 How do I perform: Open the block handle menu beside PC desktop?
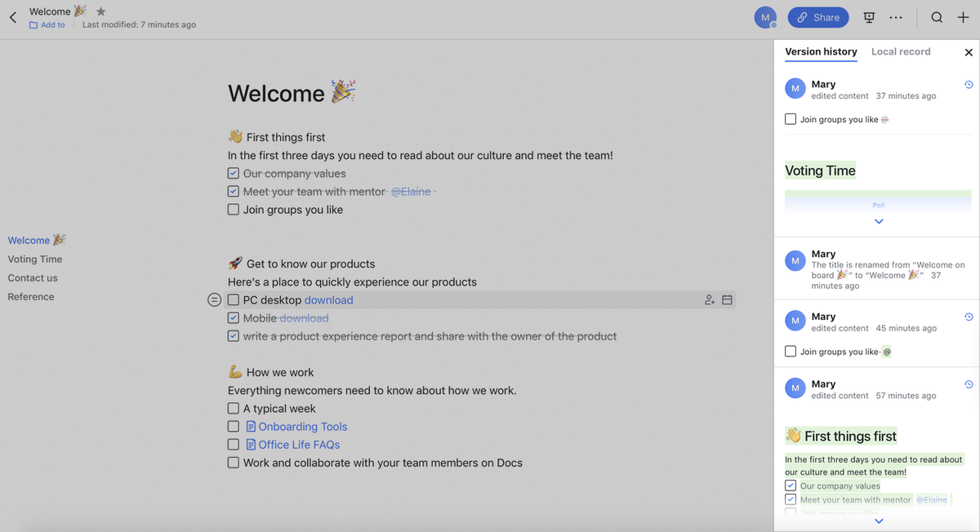(x=214, y=300)
